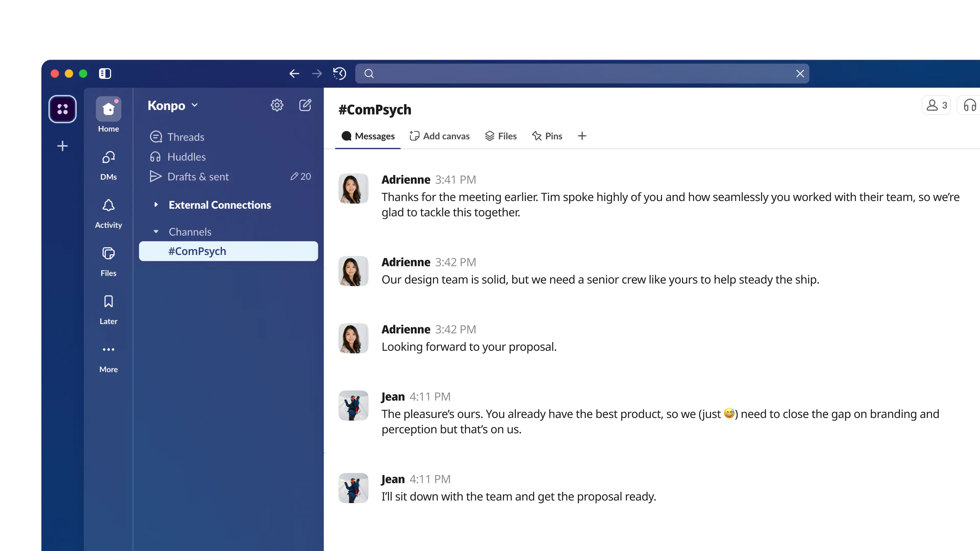Screen dimensions: 980x551
Task: Add a workspace with plus icon
Action: [x=62, y=146]
